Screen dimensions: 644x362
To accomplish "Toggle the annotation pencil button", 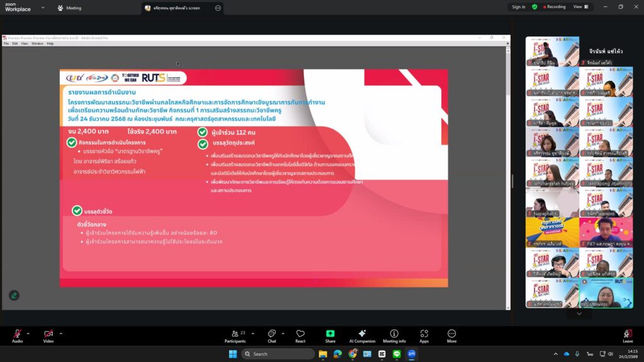I will click(14, 295).
